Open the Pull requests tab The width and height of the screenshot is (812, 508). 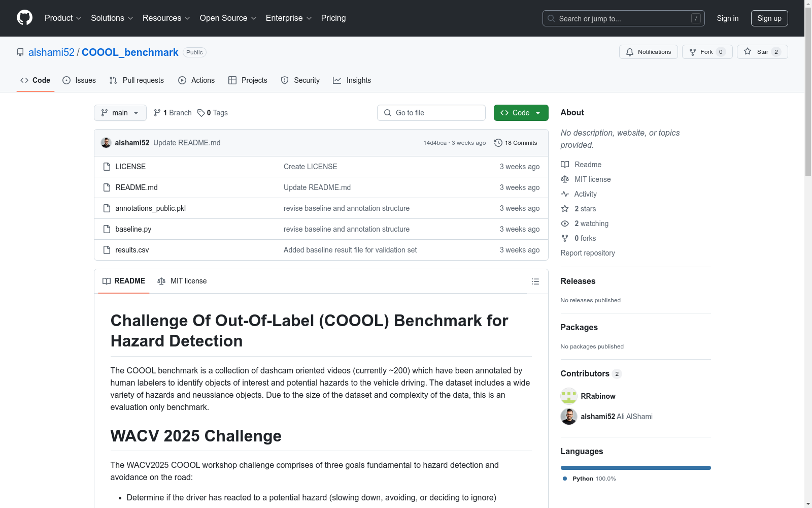[x=137, y=80]
